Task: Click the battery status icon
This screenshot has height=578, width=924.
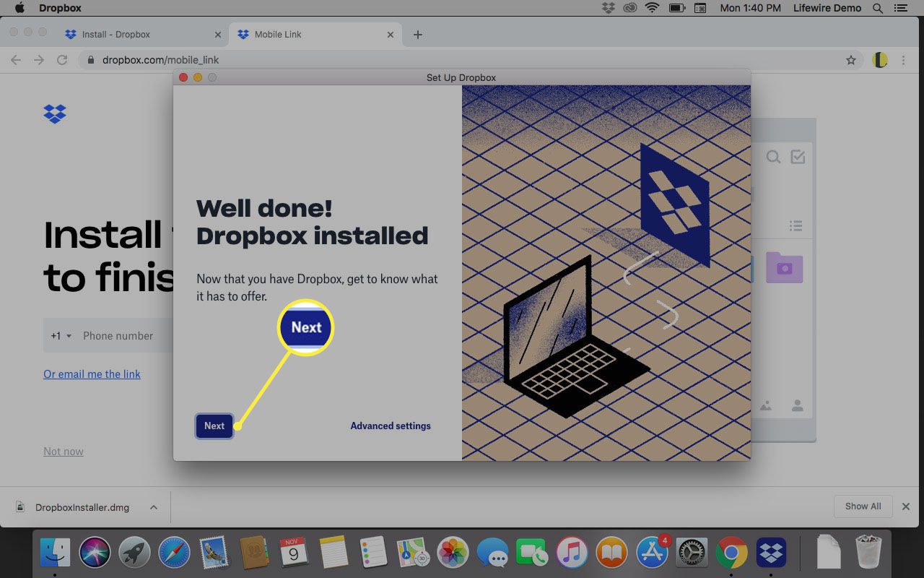Action: 676,8
